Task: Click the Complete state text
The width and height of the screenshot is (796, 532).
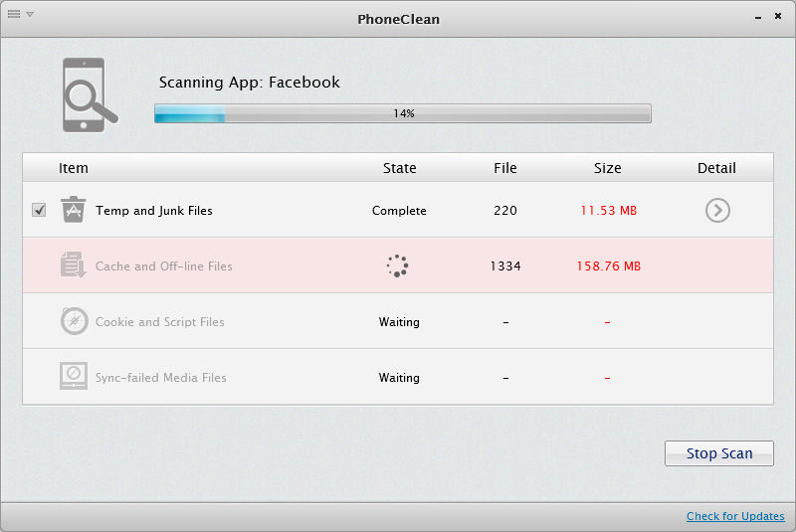Action: click(399, 211)
